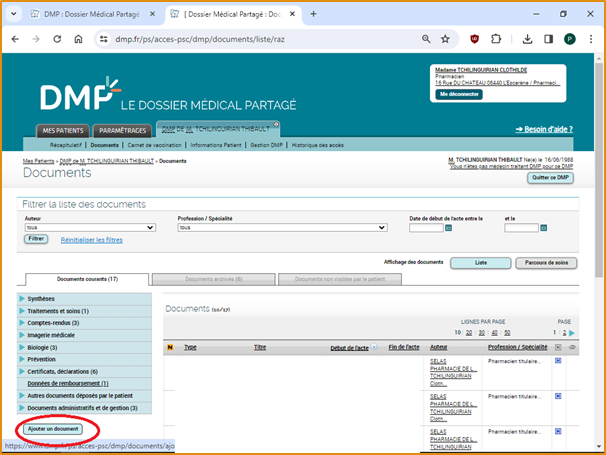The width and height of the screenshot is (606, 455).
Task: Switch to Documents archivés tab
Action: coord(212,279)
